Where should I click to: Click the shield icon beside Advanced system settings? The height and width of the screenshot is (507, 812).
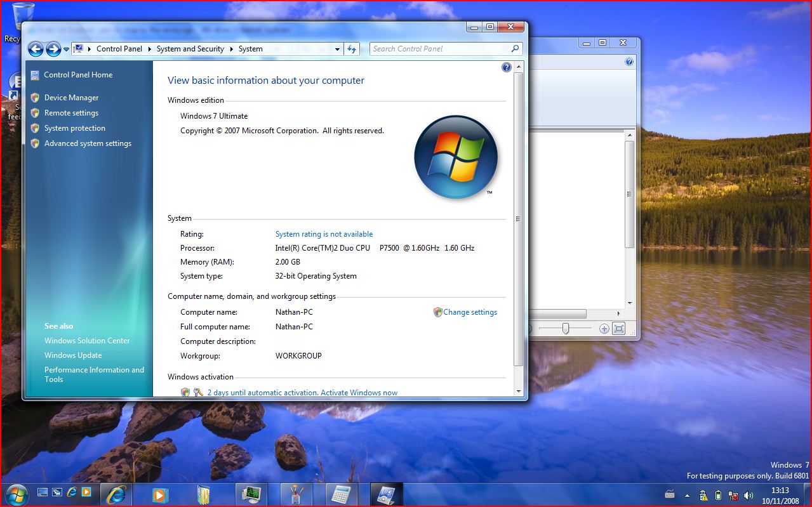(x=35, y=143)
